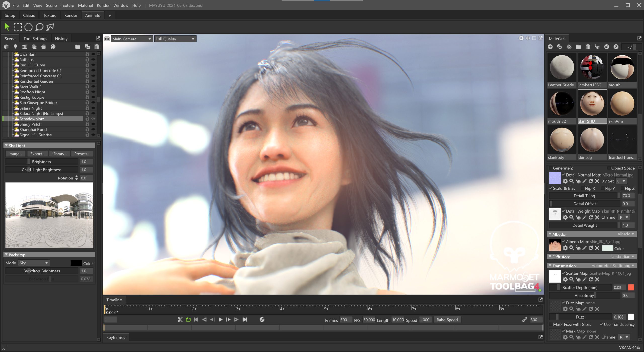Enable Flip Y checkbox
644x352 pixels.
coord(602,188)
